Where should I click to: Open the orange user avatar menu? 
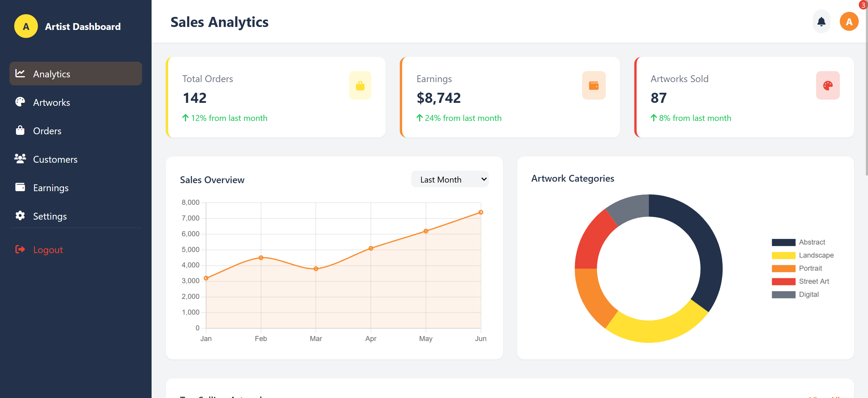click(848, 22)
